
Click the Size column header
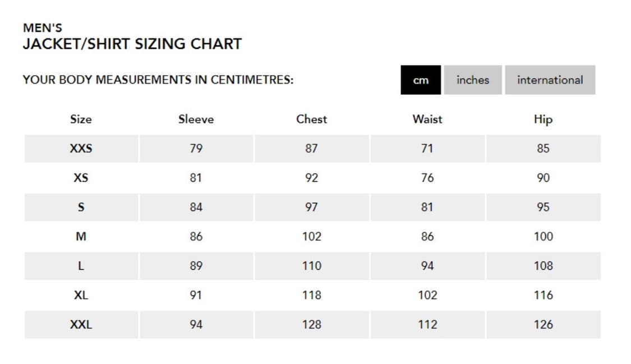81,119
